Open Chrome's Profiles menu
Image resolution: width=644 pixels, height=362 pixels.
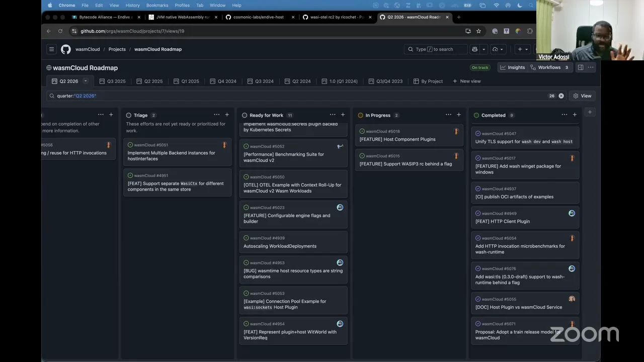182,5
